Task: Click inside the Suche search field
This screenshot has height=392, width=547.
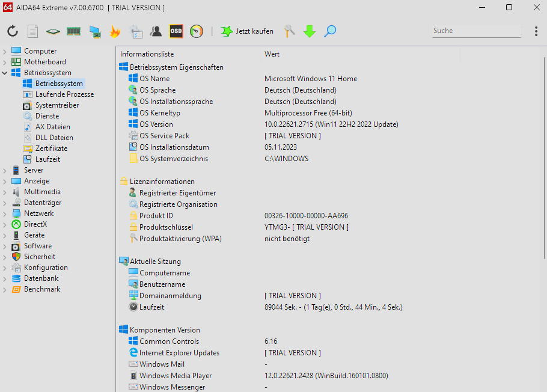Action: pos(475,30)
